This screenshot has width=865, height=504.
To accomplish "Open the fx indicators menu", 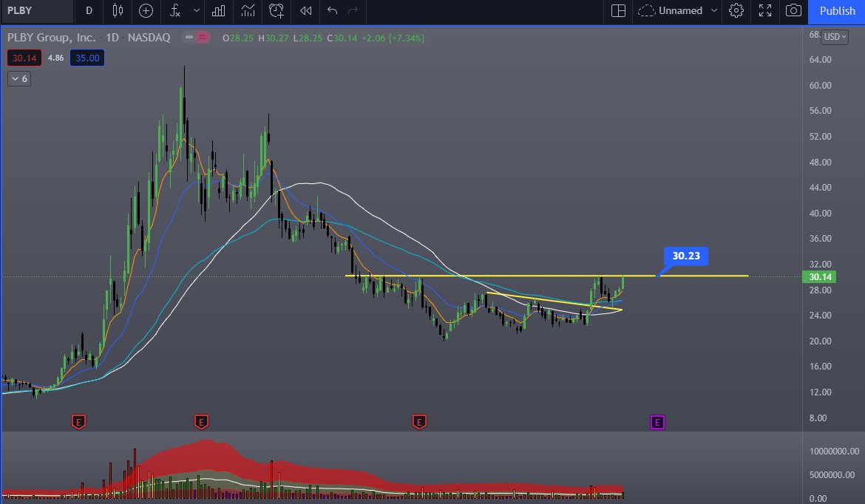I will (175, 11).
